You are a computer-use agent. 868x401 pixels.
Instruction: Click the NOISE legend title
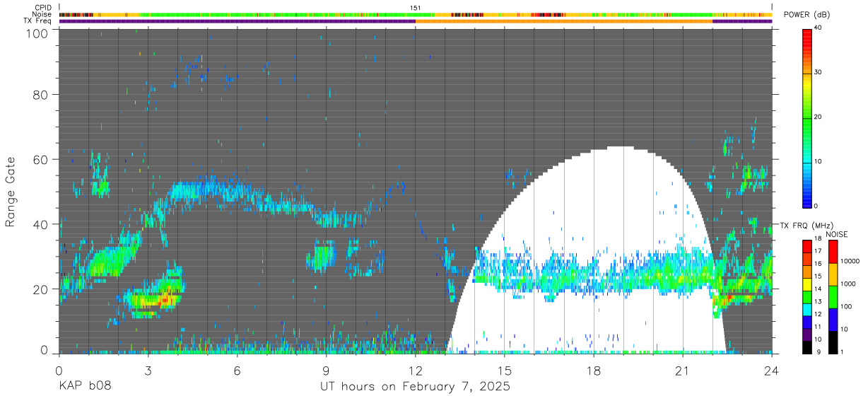click(x=836, y=235)
